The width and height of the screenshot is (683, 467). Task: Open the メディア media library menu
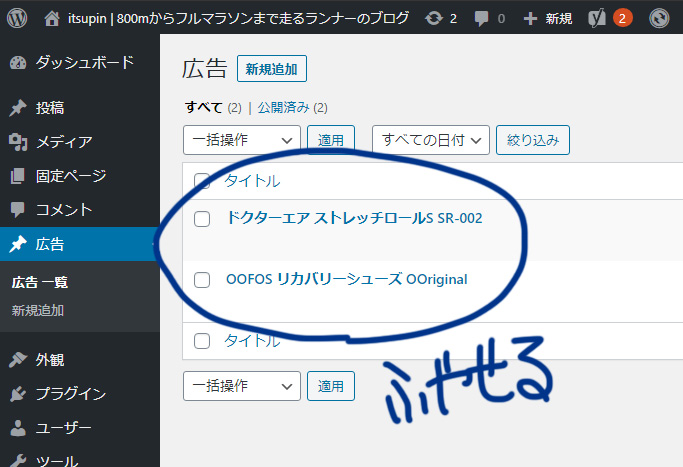pos(64,142)
